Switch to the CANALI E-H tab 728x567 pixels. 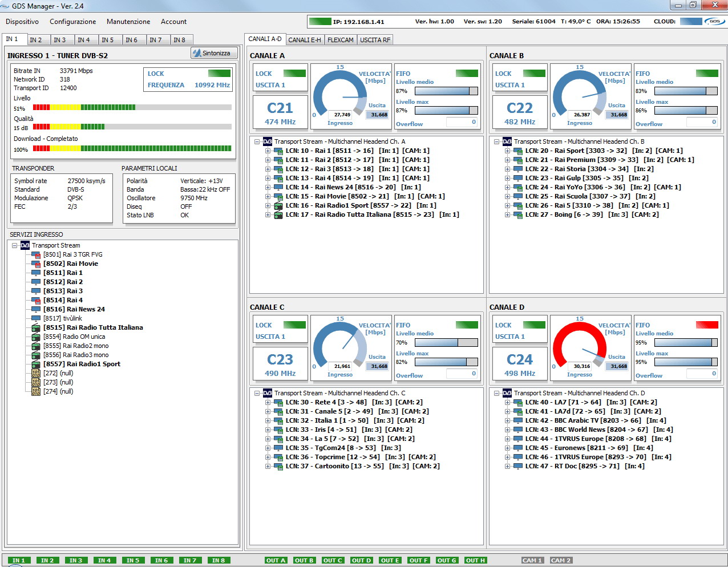[304, 40]
